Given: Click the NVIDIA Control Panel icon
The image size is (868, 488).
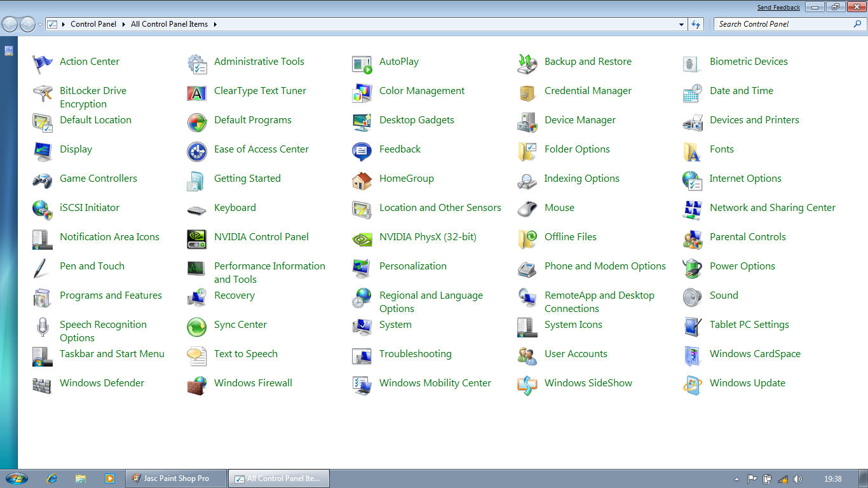Looking at the screenshot, I should pos(197,238).
